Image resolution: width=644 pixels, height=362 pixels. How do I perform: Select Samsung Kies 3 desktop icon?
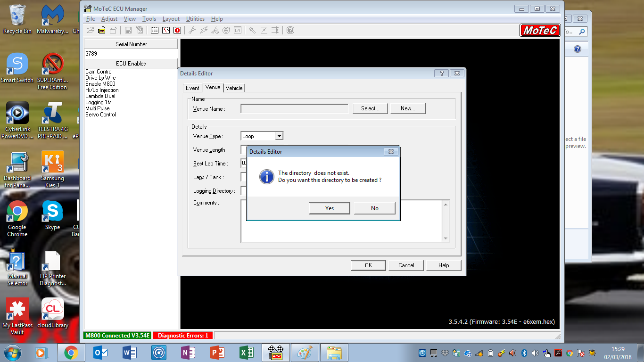pyautogui.click(x=52, y=169)
